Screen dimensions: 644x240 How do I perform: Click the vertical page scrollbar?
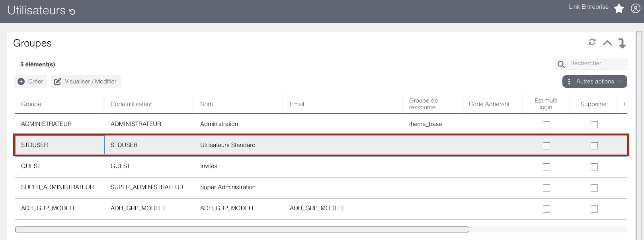tap(639, 135)
